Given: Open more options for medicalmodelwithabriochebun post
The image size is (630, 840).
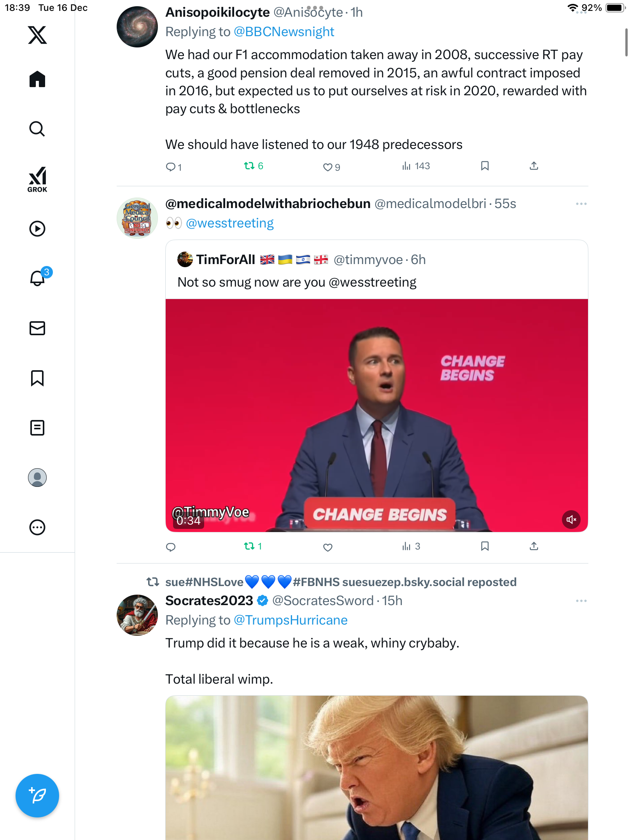Looking at the screenshot, I should click(581, 204).
